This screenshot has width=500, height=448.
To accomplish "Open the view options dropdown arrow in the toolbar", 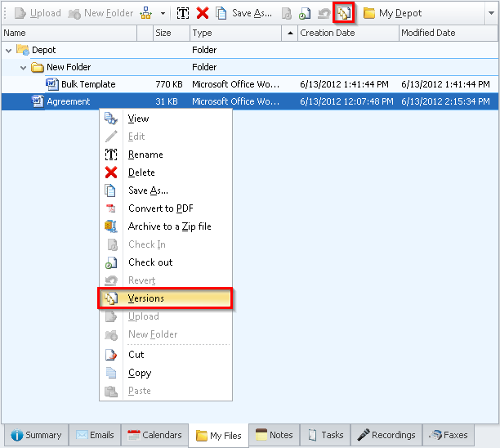I will [x=163, y=13].
